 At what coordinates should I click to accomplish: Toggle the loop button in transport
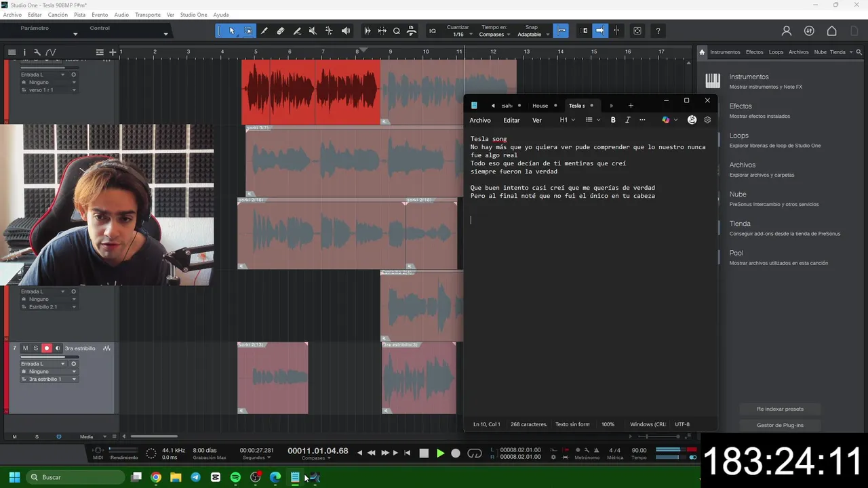tap(475, 453)
